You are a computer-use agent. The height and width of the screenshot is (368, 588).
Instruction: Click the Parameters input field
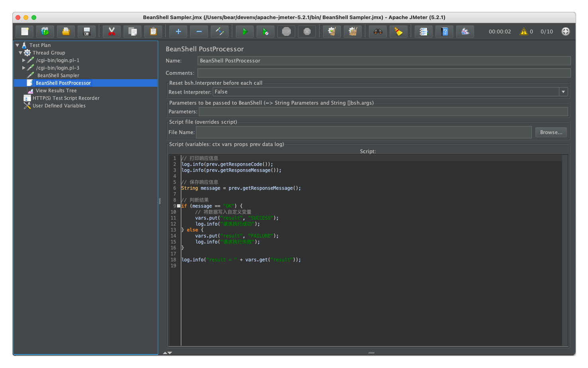click(x=383, y=112)
